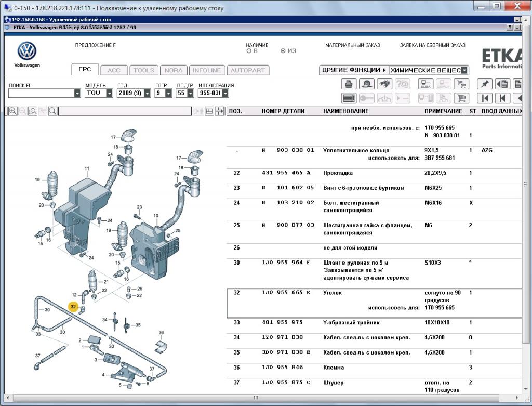Click ЗАЯВКА НА СБОРНЫЙ ЗАКАЗ link
532x406 pixels.
(433, 45)
